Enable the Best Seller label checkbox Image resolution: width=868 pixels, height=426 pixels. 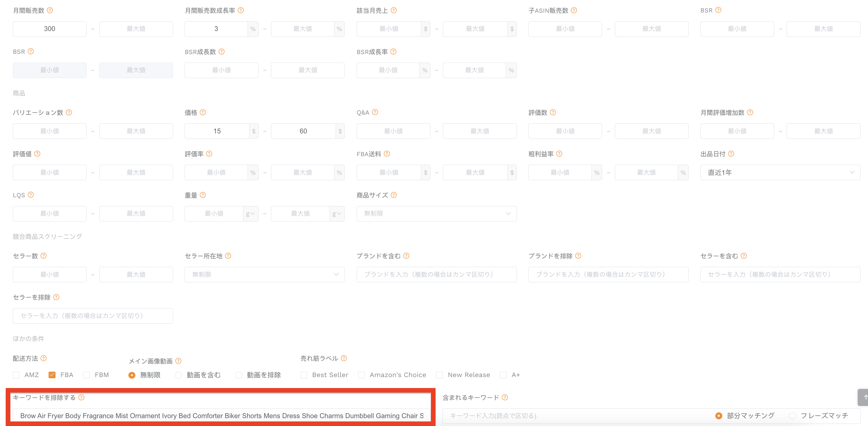[x=304, y=375]
